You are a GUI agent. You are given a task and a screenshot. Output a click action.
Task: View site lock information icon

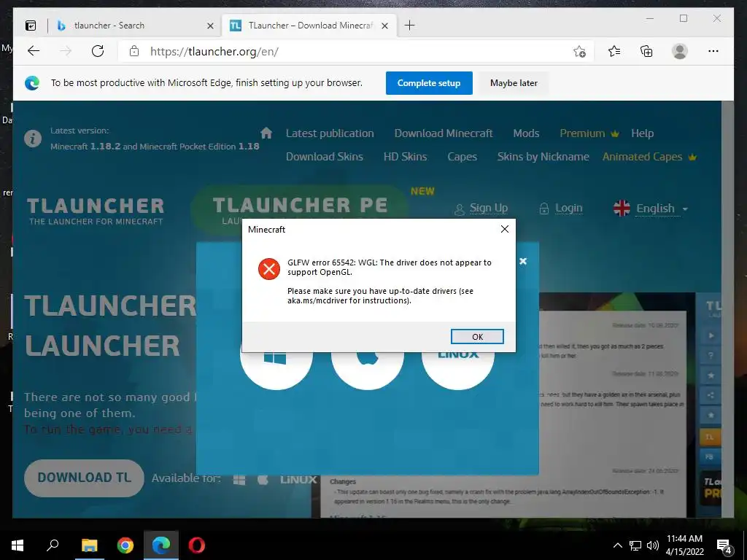pos(134,51)
